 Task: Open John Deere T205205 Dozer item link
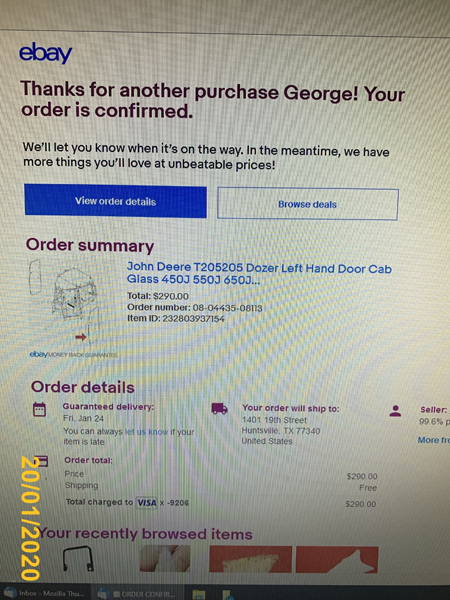[259, 274]
